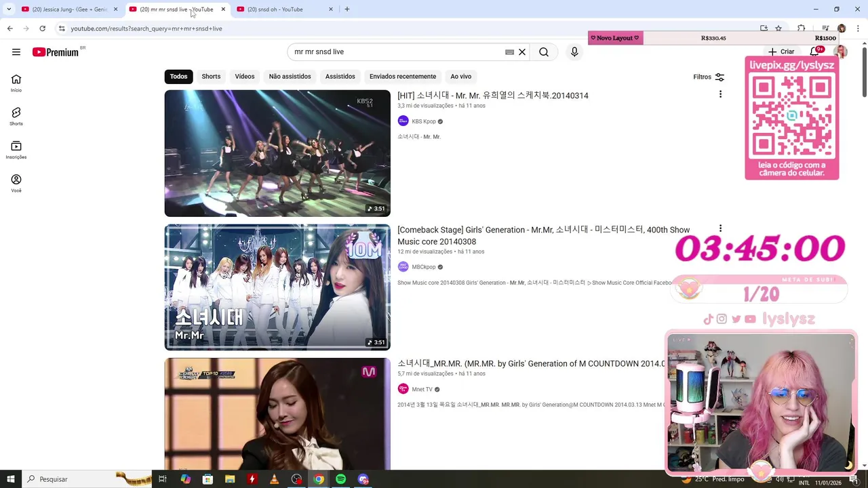Open VLC from the taskbar
868x488 pixels.
click(274, 479)
